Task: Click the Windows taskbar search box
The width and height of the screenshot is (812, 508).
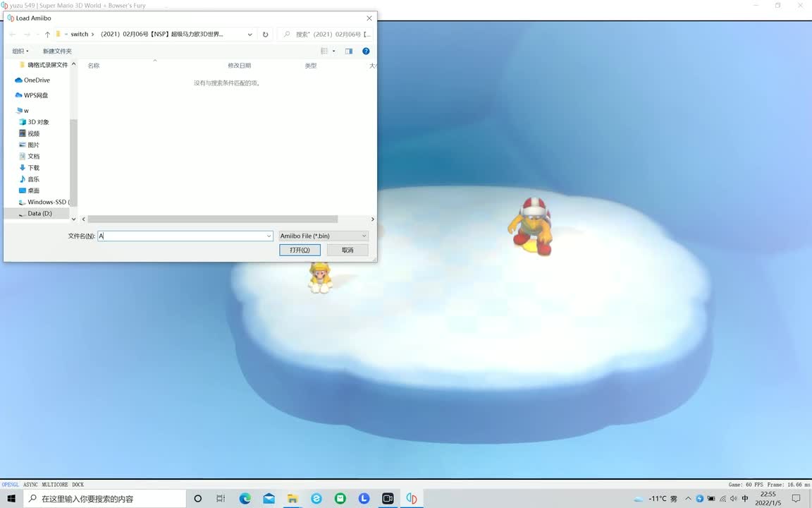Action: [x=105, y=499]
